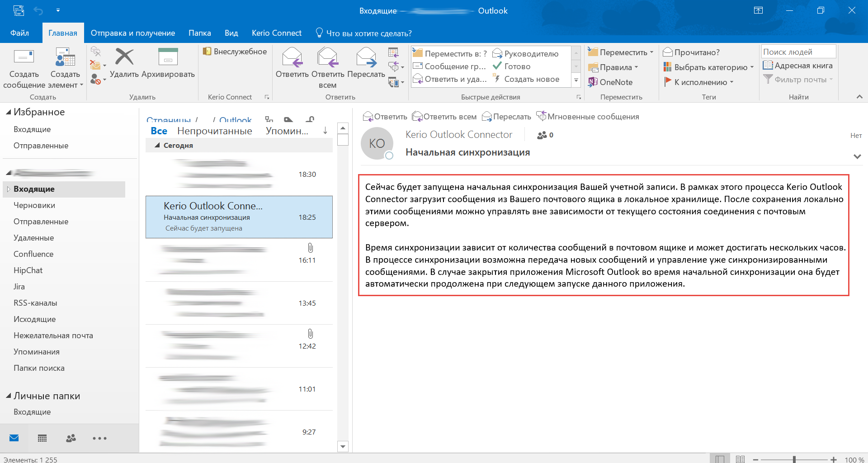Screen dimensions: 868x463
Task: Select quick step Создать новое
Action: coord(526,79)
